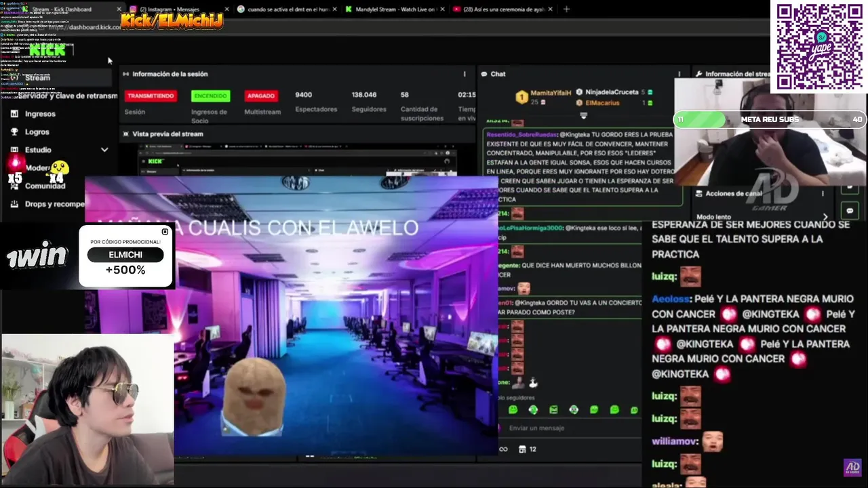Screen dimensions: 868x488
Task: Close the Kick Dashboard browser tab
Action: pos(119,9)
